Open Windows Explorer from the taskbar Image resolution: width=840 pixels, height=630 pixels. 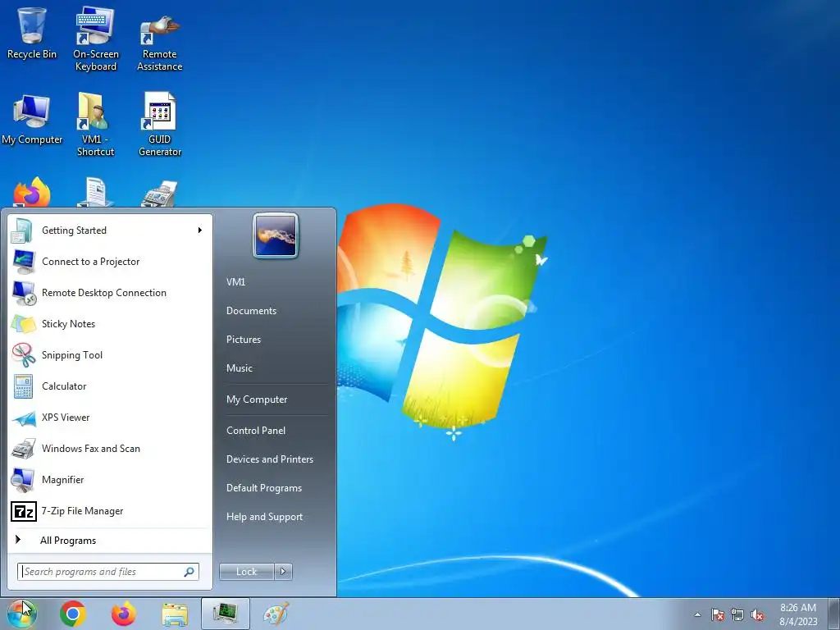coord(175,614)
